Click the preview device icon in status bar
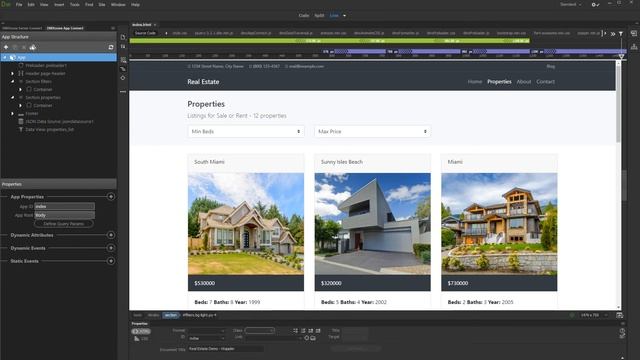640x360 pixels. pos(619,315)
